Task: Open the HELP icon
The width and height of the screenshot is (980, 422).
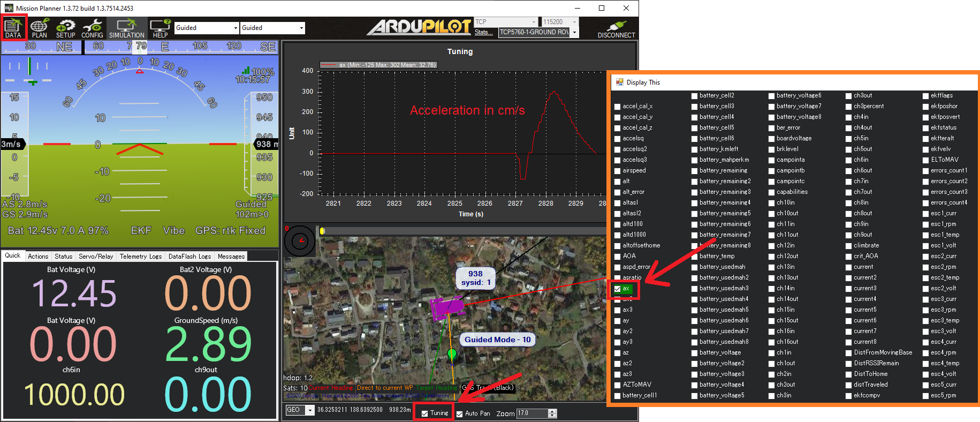Action: tap(160, 28)
